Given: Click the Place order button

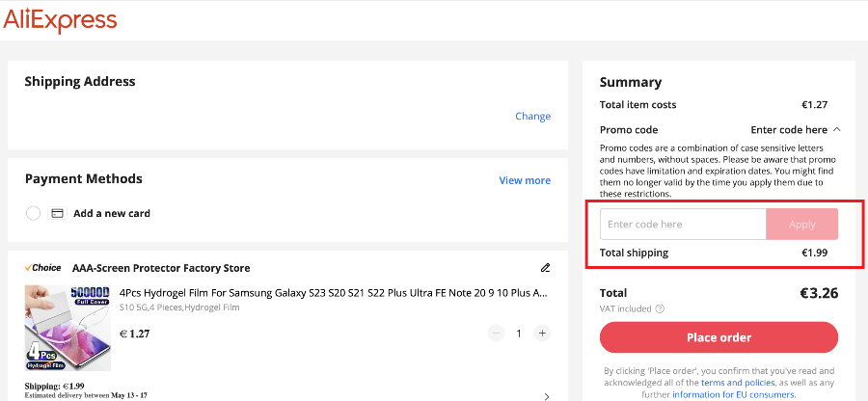Looking at the screenshot, I should pos(719,338).
